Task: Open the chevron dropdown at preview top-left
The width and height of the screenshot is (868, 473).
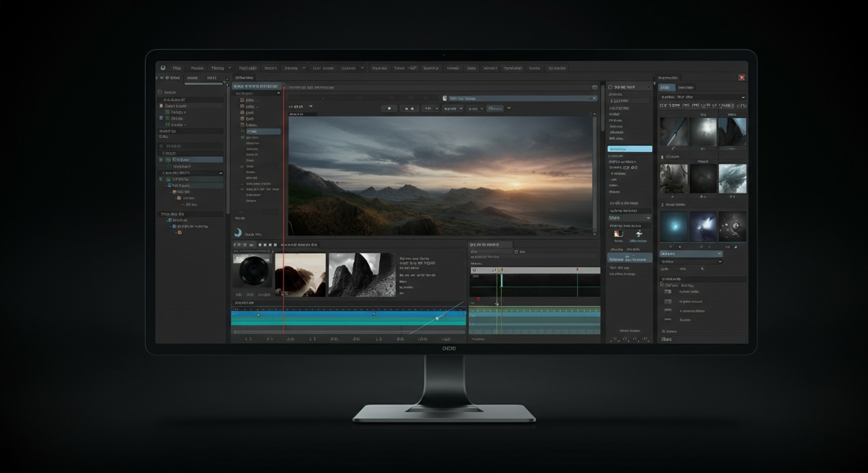Action: [311, 107]
